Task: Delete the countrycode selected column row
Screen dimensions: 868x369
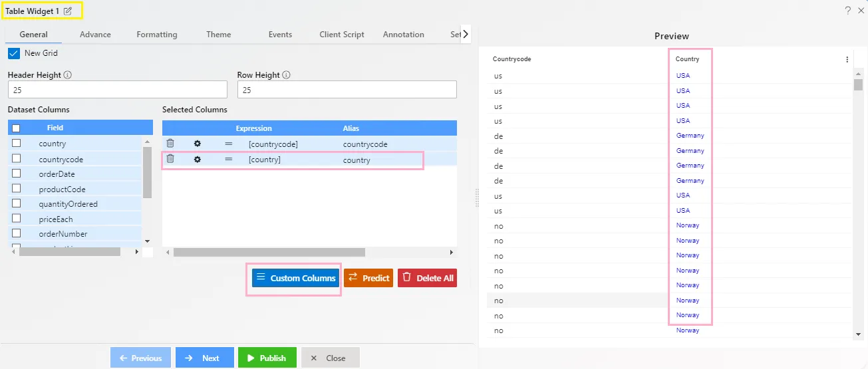Action: [x=170, y=144]
